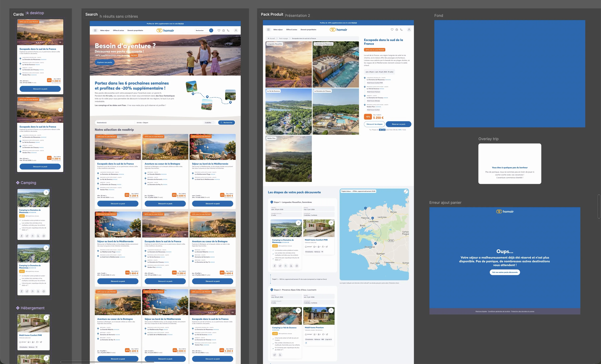This screenshot has width=601, height=364.
Task: Click the horizontal canvas scrollbar at bottom
Action: [x=107, y=362]
